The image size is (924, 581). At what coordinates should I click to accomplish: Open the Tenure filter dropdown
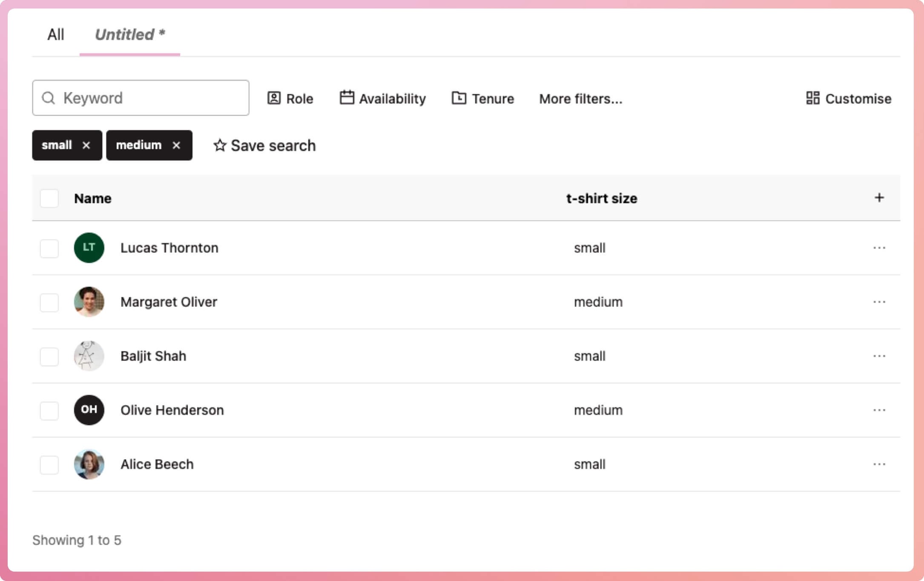(x=482, y=98)
